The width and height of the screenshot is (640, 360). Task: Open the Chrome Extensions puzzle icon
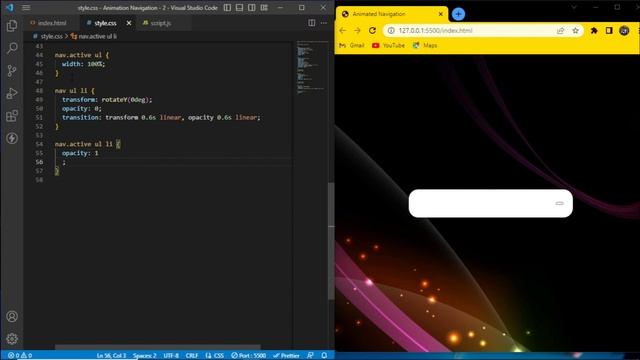coord(594,31)
